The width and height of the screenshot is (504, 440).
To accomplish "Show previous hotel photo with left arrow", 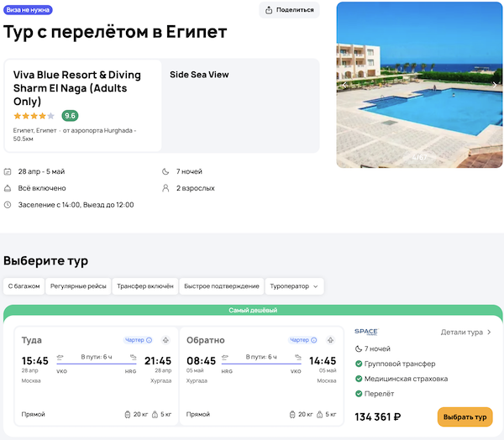I will coord(344,85).
